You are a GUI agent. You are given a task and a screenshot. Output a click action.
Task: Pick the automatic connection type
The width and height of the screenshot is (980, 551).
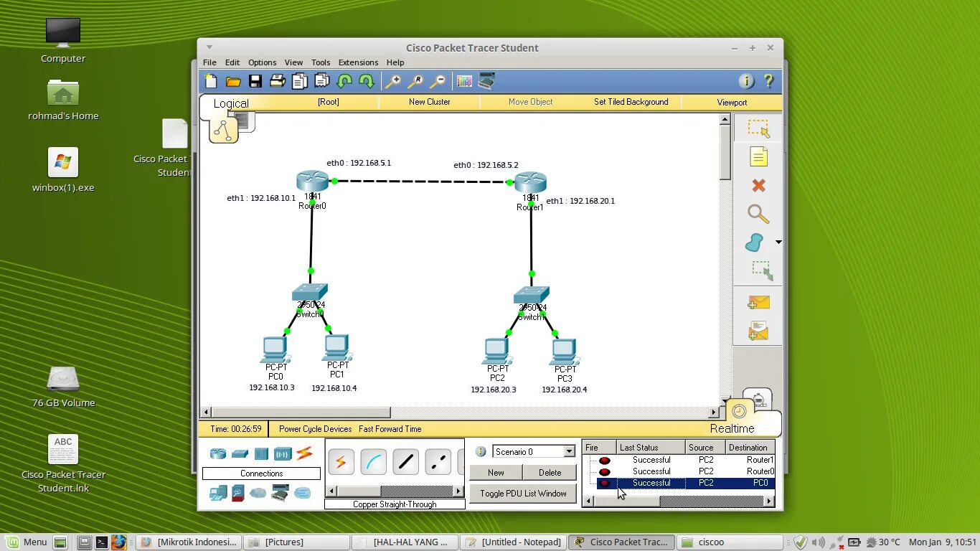(x=341, y=462)
